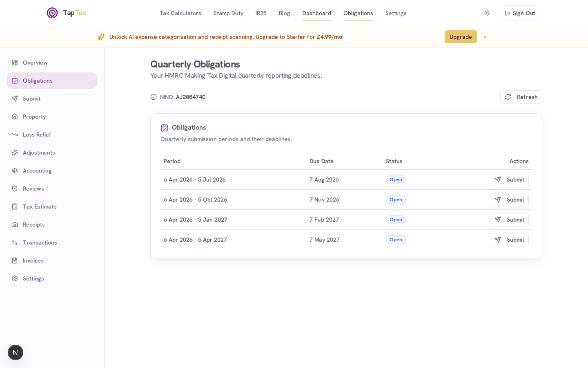
Task: Click the period text '6 Apr 2026 - 5 Apr 2027'
Action: point(195,240)
